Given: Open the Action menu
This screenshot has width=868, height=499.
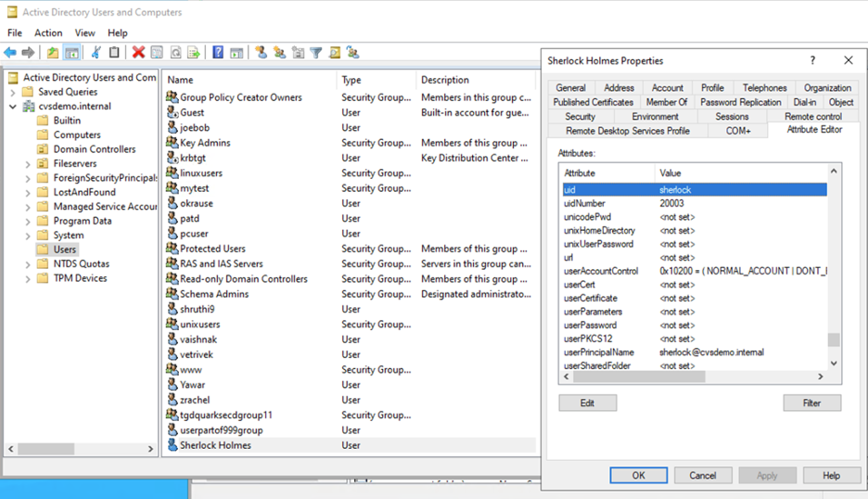Looking at the screenshot, I should point(48,32).
